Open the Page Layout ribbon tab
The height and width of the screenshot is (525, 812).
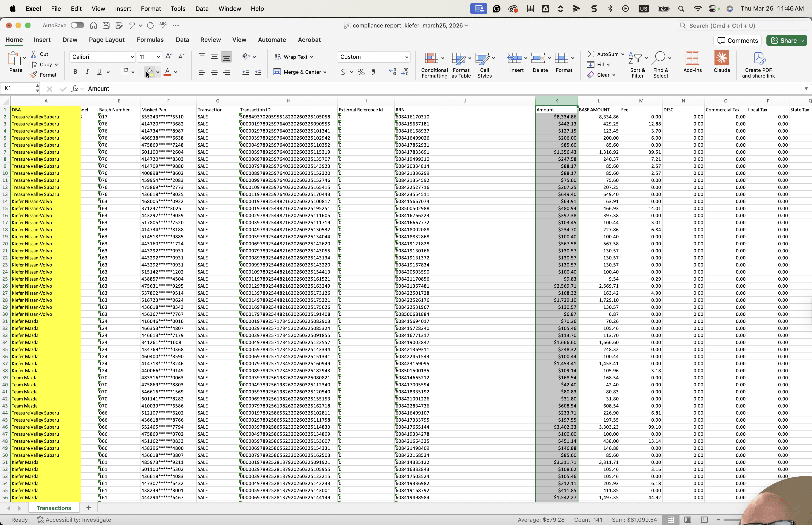[107, 40]
